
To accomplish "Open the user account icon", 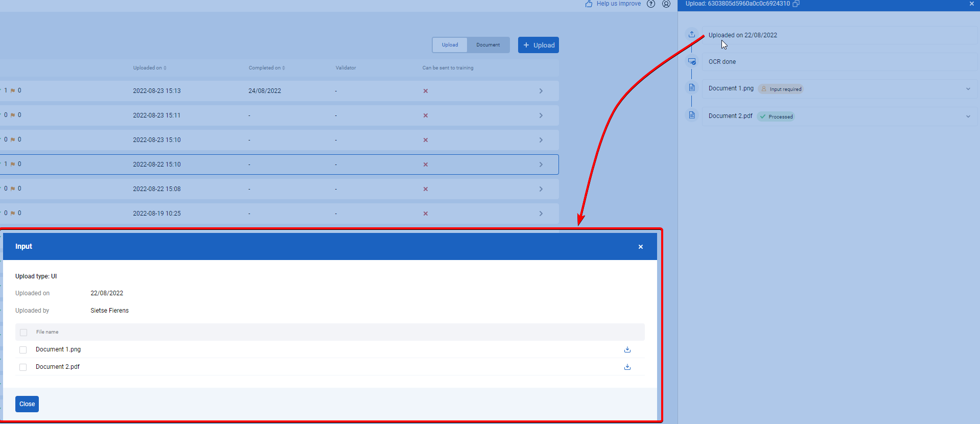I will click(666, 4).
